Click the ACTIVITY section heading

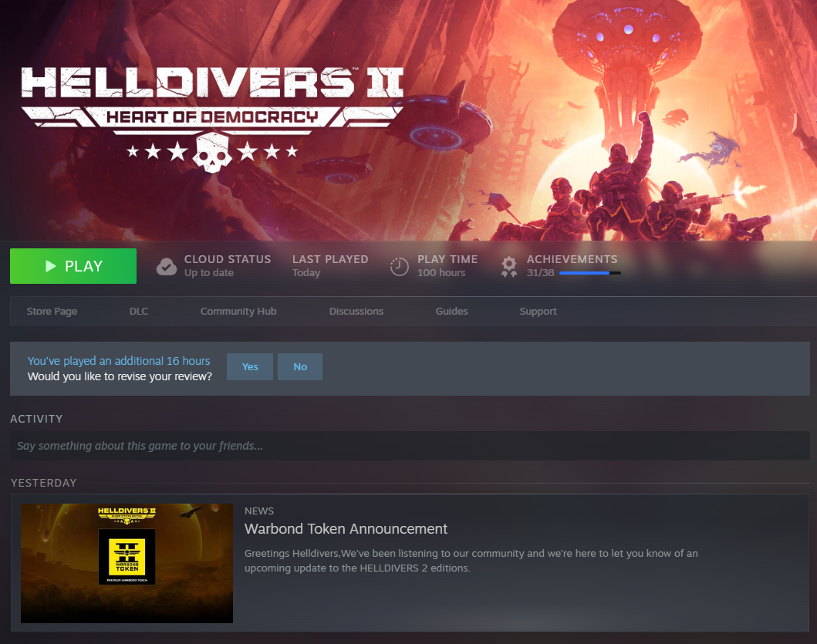(36, 419)
